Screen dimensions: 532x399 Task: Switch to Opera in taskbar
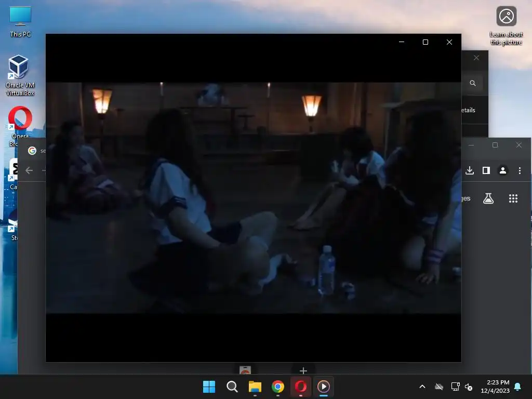pyautogui.click(x=301, y=387)
